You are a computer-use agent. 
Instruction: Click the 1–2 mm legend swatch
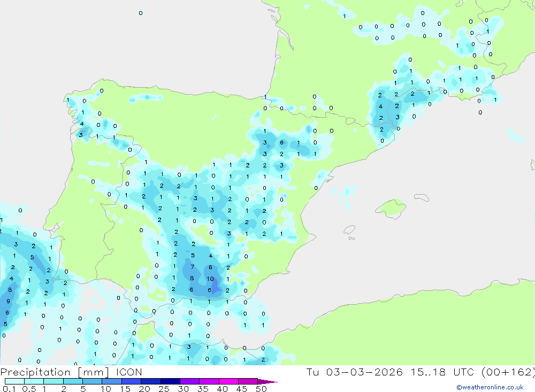click(x=53, y=381)
